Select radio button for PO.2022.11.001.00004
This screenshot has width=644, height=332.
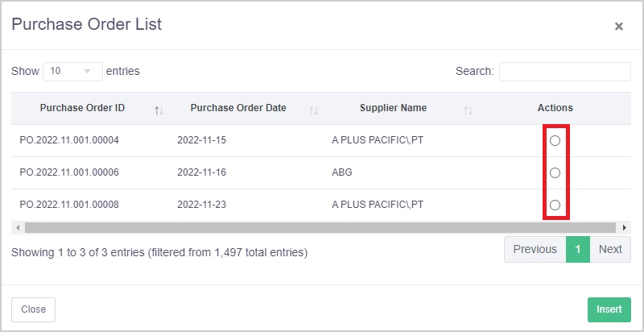click(x=555, y=140)
